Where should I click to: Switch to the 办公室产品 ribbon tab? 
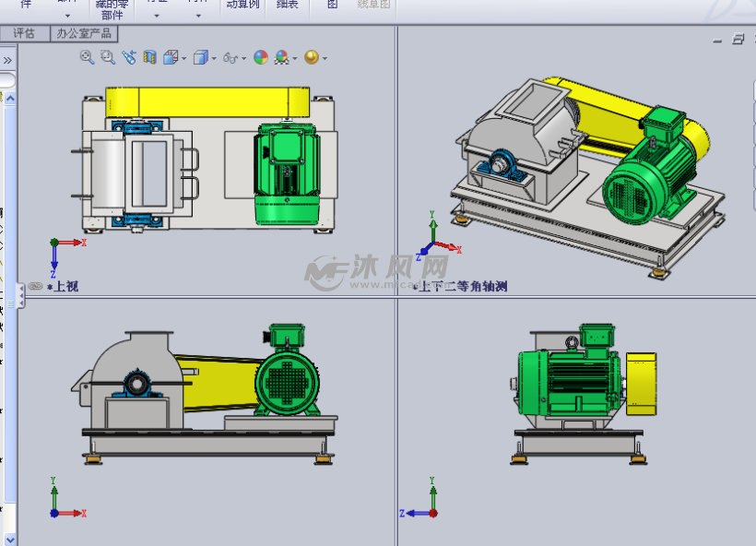click(84, 33)
